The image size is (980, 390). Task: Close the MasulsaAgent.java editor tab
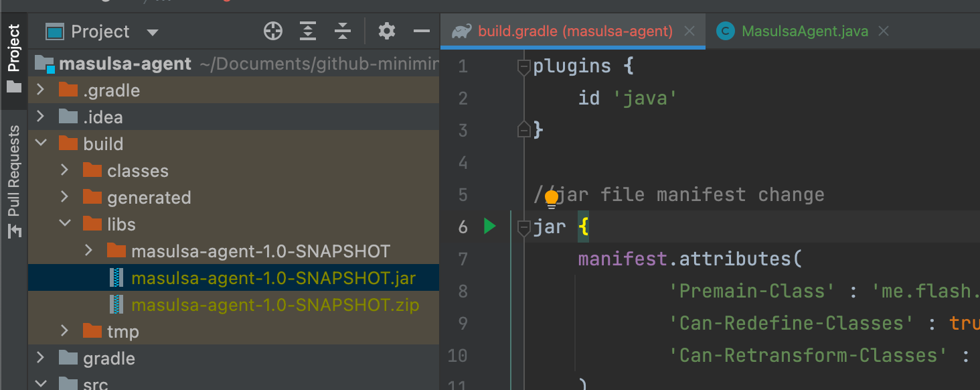pos(884,31)
